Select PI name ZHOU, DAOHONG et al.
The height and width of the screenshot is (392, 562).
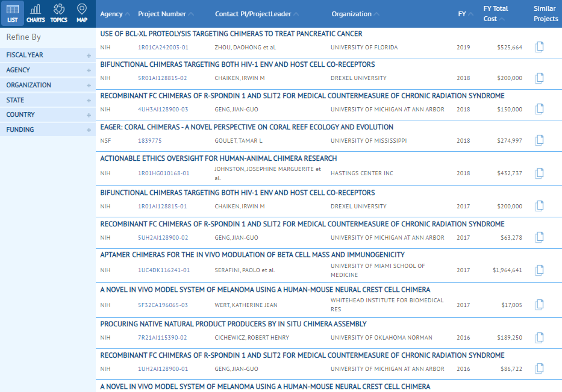pos(246,48)
